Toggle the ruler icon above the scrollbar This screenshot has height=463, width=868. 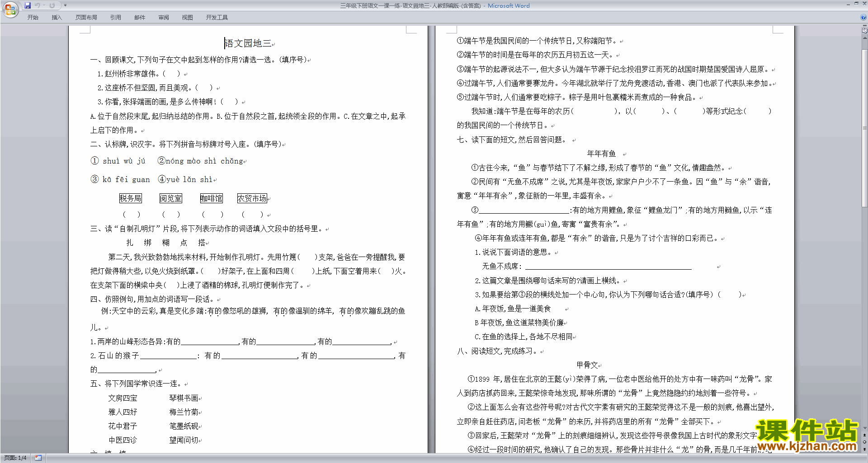865,31
